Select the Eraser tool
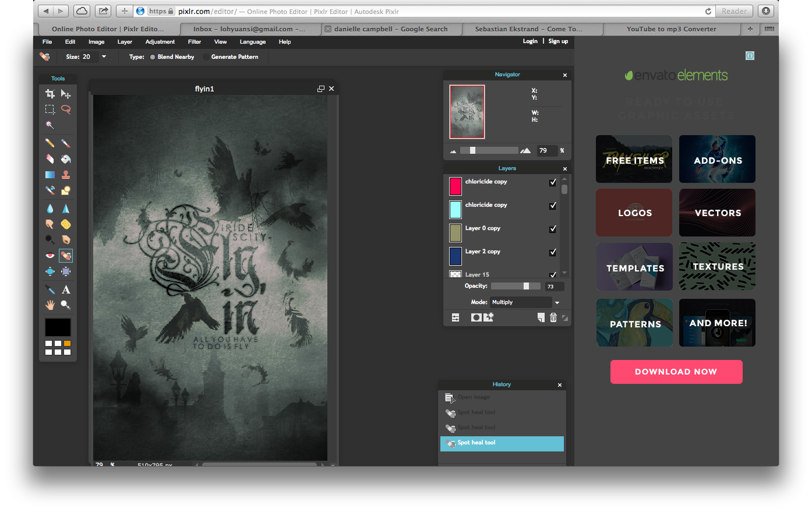 (x=50, y=159)
